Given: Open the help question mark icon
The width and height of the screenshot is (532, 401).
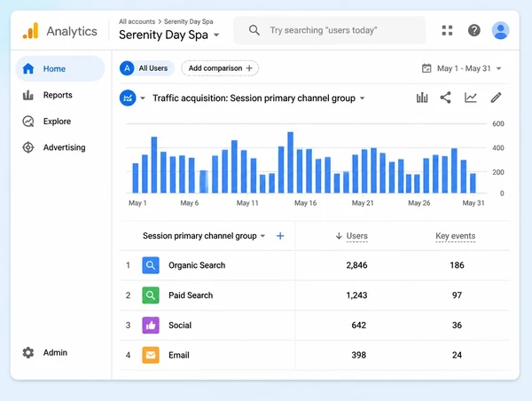Looking at the screenshot, I should pyautogui.click(x=474, y=30).
